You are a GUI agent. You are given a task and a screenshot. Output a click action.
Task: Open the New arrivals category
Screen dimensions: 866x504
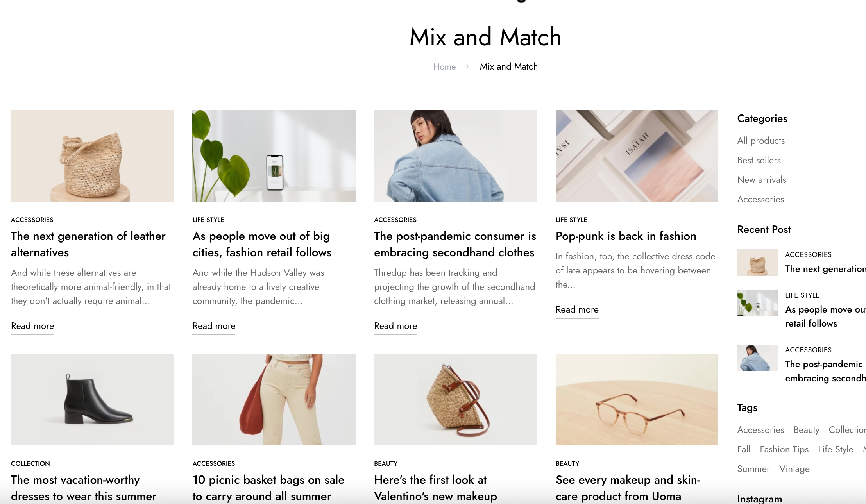[x=762, y=180]
